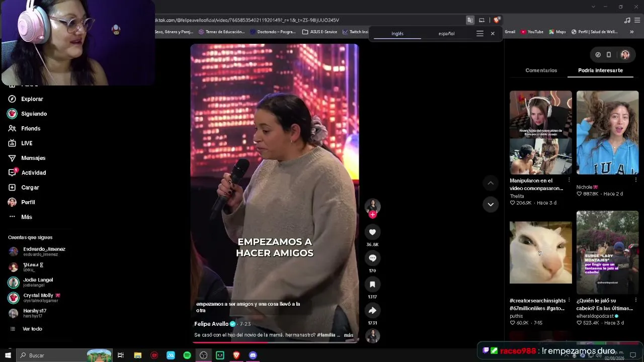
Task: Open the ASUS E-Service bookmark folder
Action: 319,32
